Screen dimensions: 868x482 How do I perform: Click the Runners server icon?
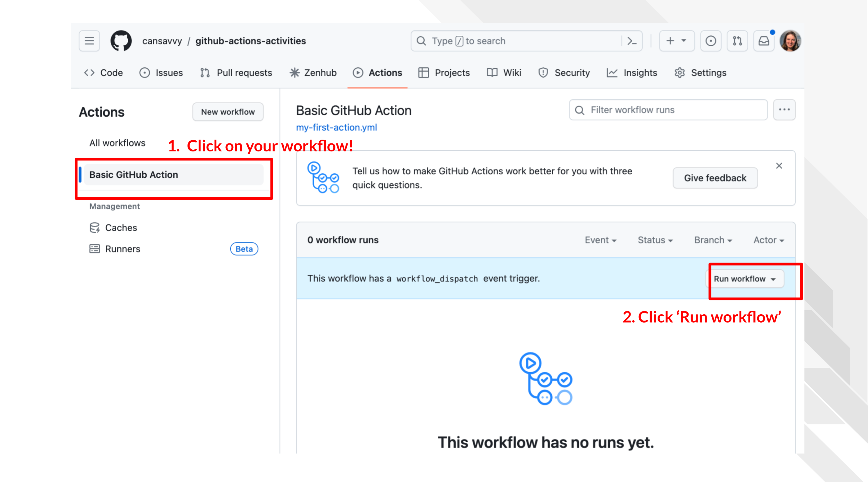94,249
